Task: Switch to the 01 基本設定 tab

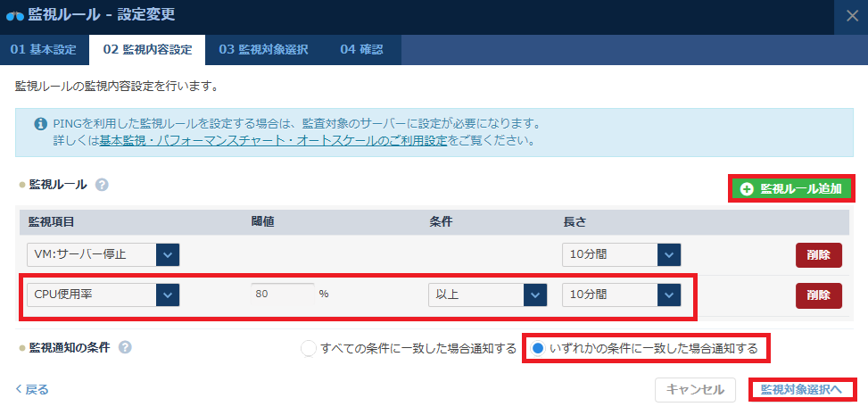Action: 44,49
